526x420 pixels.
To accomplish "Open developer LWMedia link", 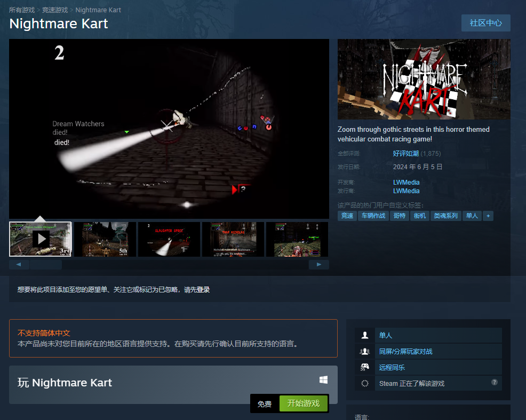I will coord(407,182).
